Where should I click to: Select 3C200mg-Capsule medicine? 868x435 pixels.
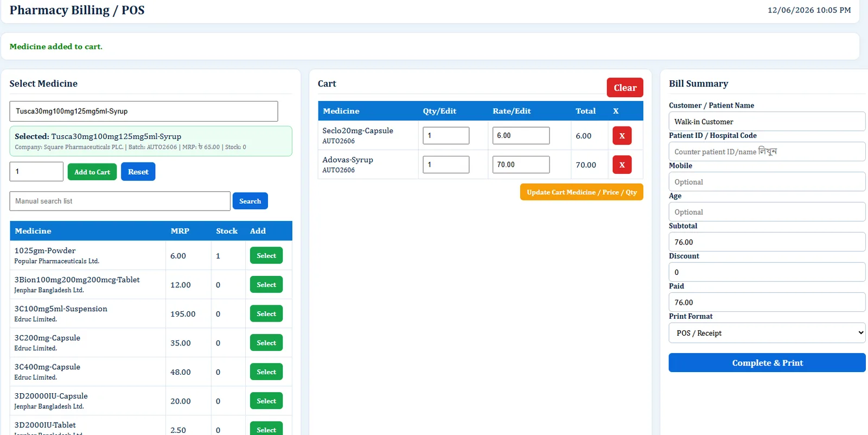(266, 343)
